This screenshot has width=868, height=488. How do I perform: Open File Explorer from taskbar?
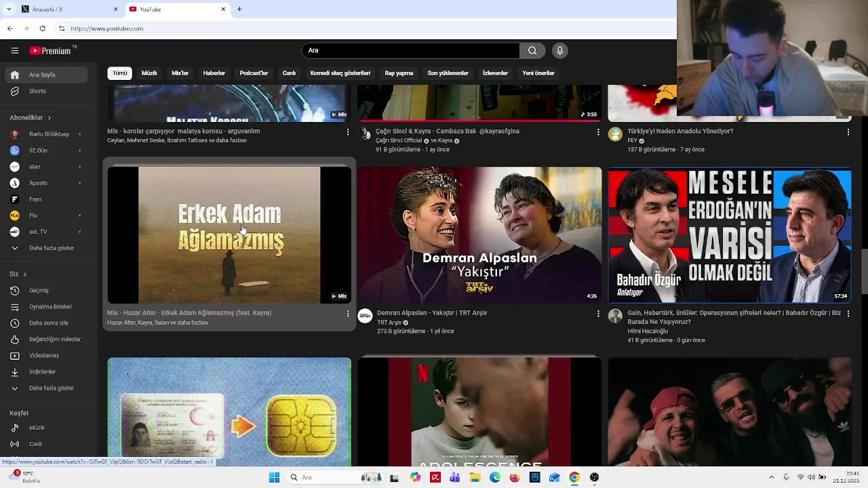(475, 477)
